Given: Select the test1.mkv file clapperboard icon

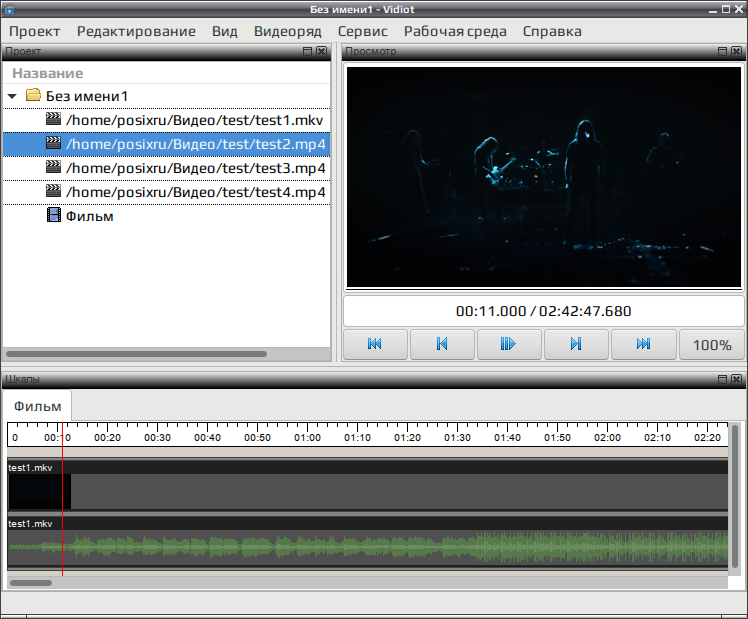Looking at the screenshot, I should point(53,119).
